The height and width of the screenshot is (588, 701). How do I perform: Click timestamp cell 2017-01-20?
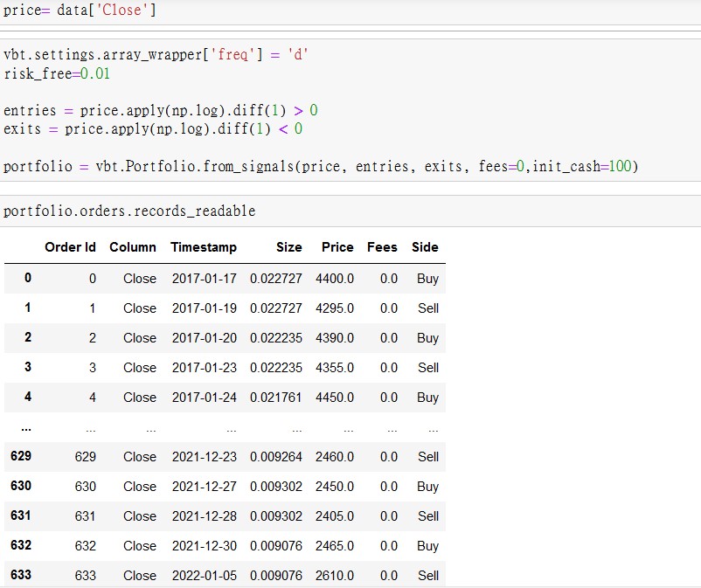205,338
